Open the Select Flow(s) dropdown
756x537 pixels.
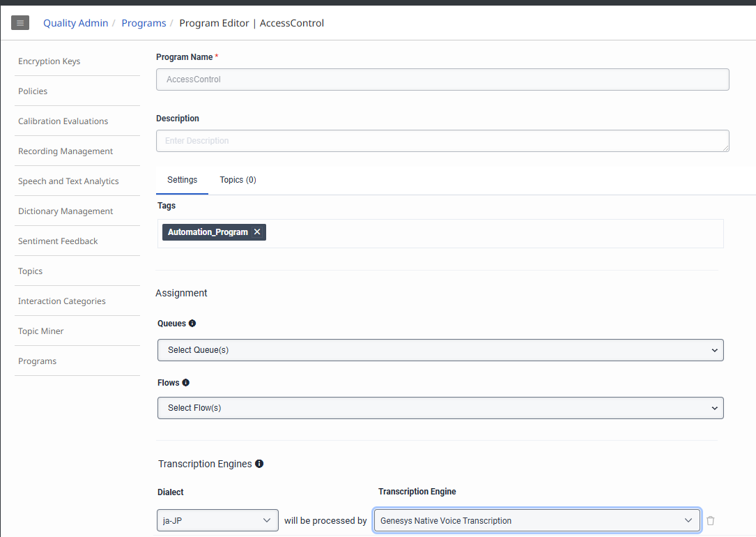(x=440, y=408)
